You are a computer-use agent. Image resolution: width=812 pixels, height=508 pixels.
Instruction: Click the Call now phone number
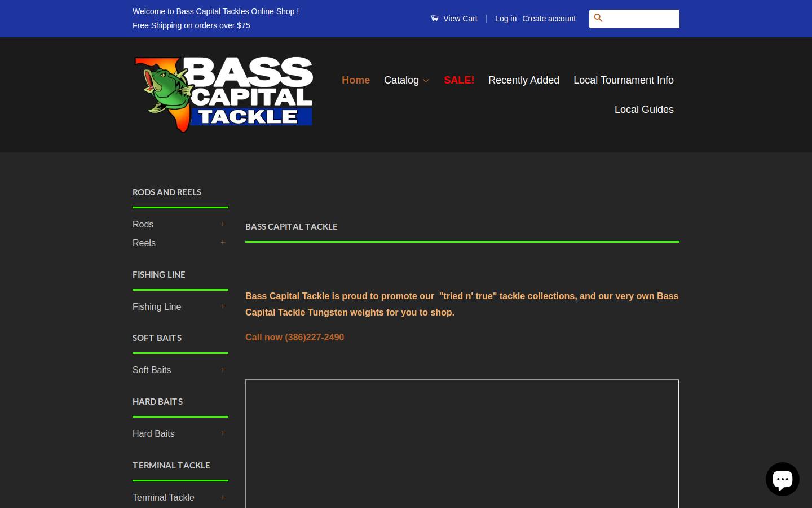pyautogui.click(x=294, y=337)
